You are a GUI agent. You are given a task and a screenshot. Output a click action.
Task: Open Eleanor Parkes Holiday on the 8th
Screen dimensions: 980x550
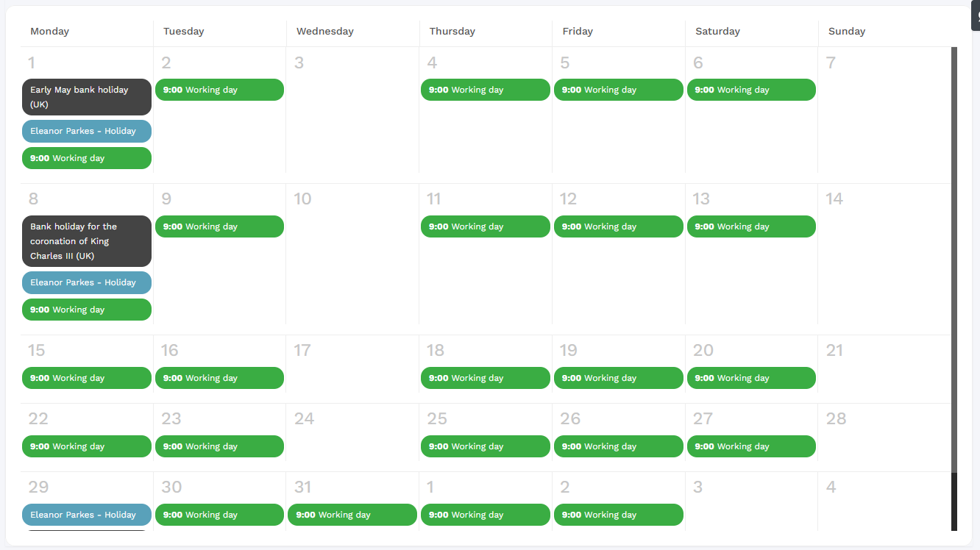click(x=87, y=282)
